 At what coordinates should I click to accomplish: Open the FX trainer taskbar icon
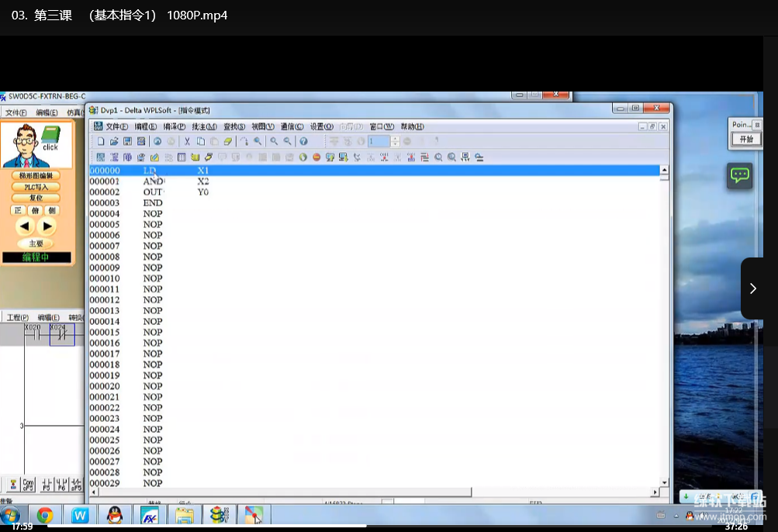(x=150, y=515)
